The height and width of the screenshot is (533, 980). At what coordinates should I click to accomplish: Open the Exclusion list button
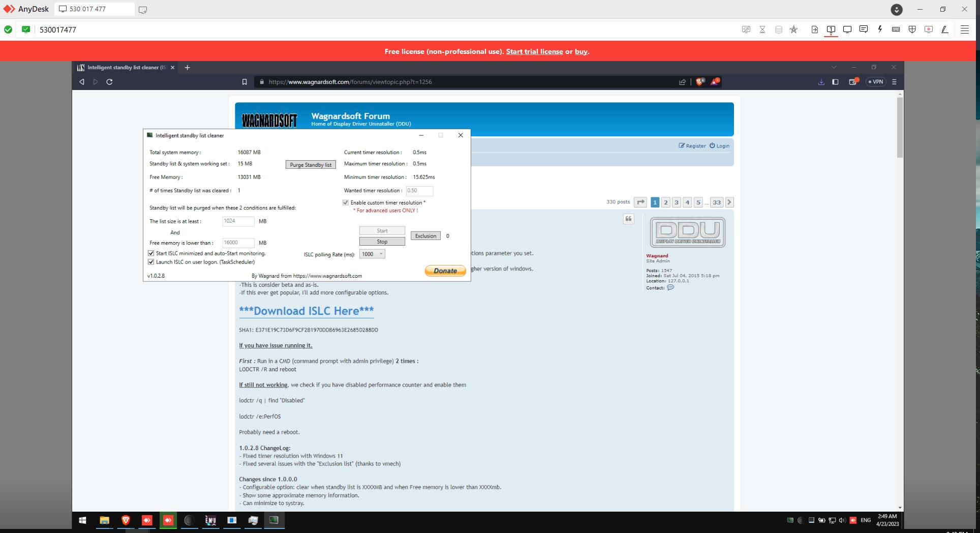(x=425, y=236)
